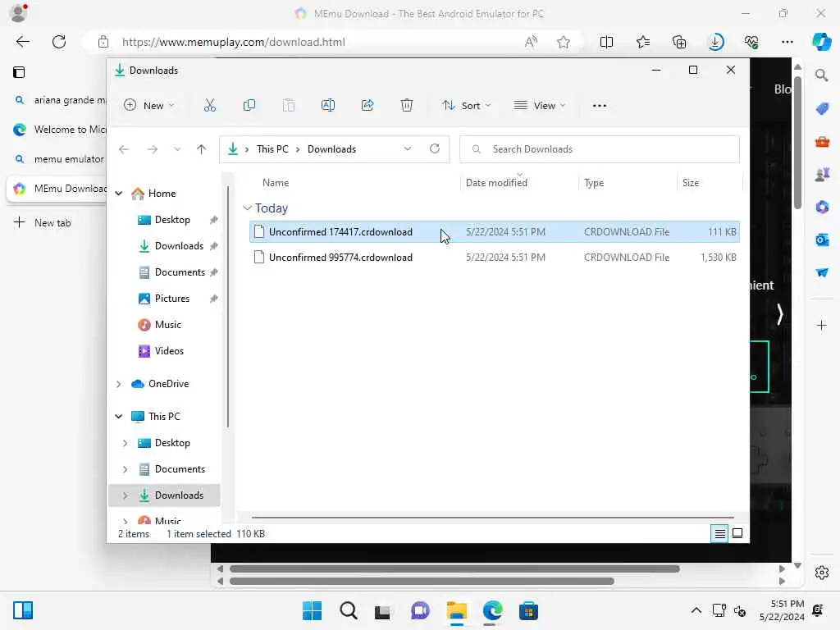Switch to Welcome to Microsoft tab
The image size is (840, 630).
tap(57, 130)
